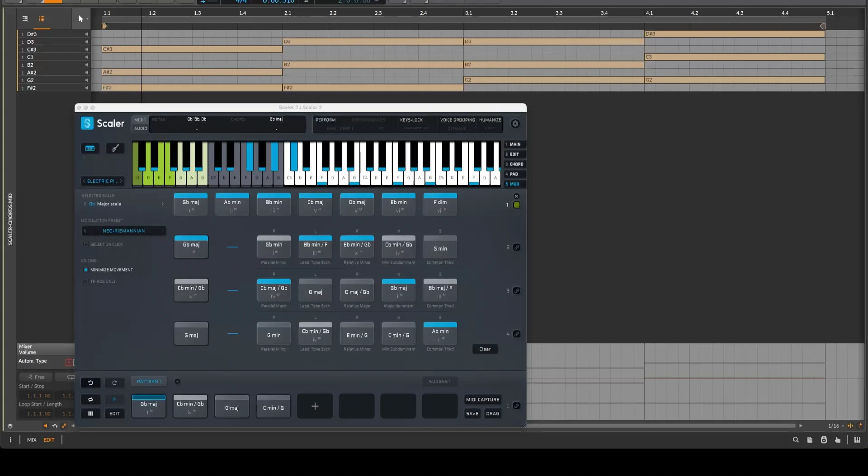
Task: Toggle the orange grid view in note editor
Action: pos(42,19)
